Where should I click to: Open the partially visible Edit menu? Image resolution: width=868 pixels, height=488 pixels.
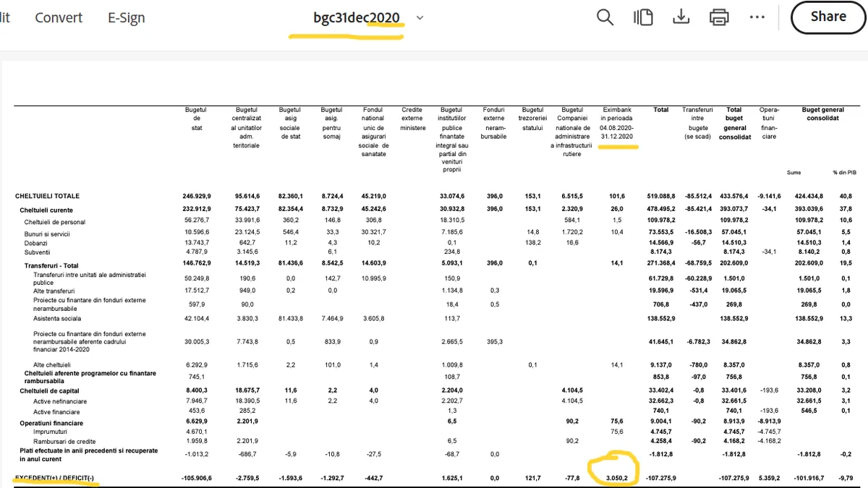pyautogui.click(x=5, y=17)
